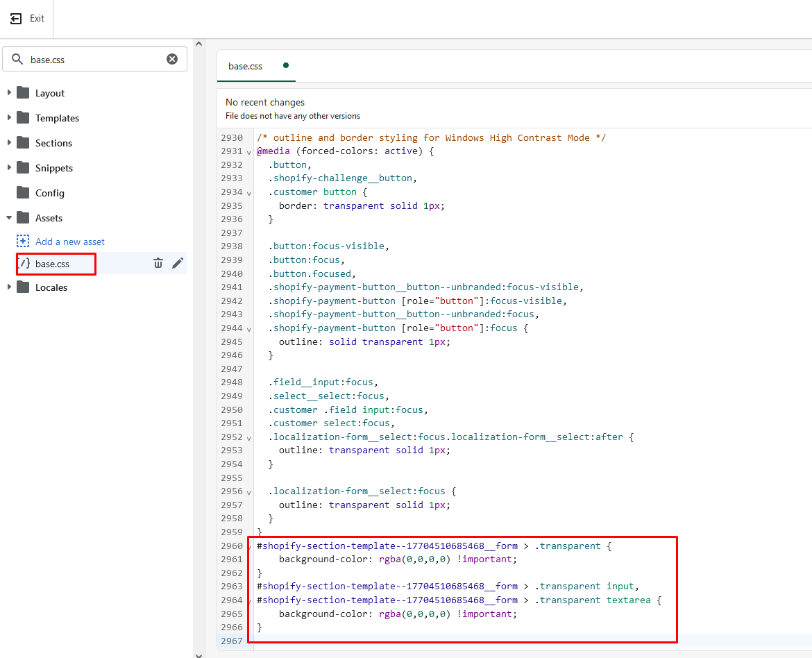
Task: Click the Exit icon
Action: pos(16,19)
